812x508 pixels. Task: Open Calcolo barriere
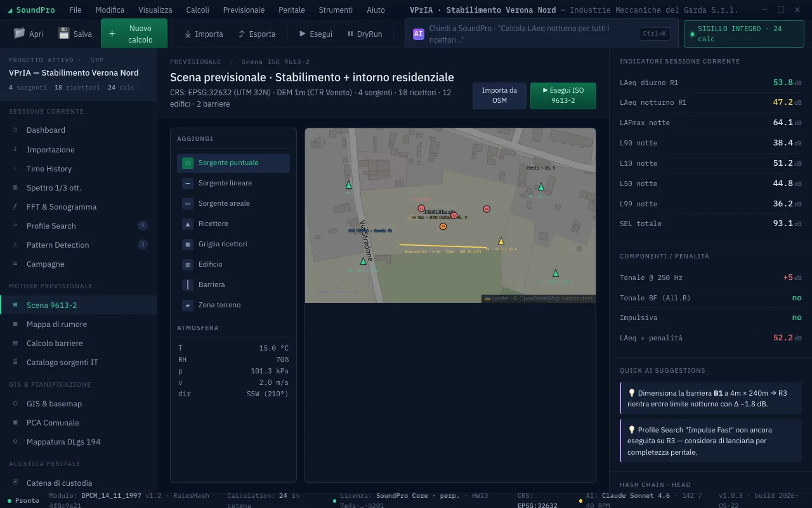(x=79, y=344)
